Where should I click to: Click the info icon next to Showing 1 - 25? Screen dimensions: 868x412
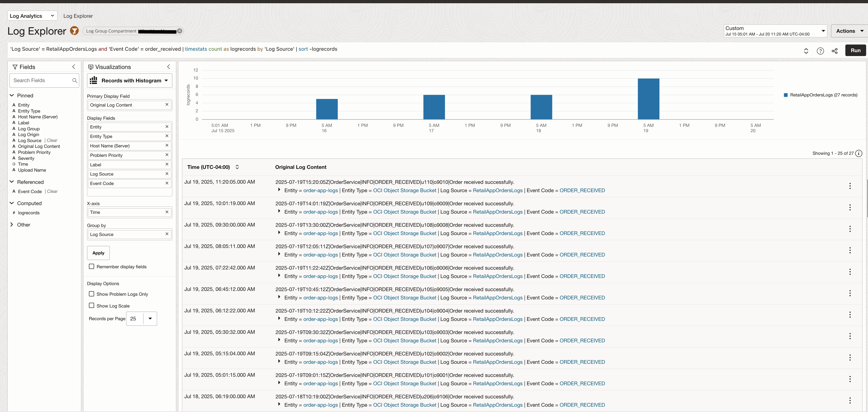[859, 153]
